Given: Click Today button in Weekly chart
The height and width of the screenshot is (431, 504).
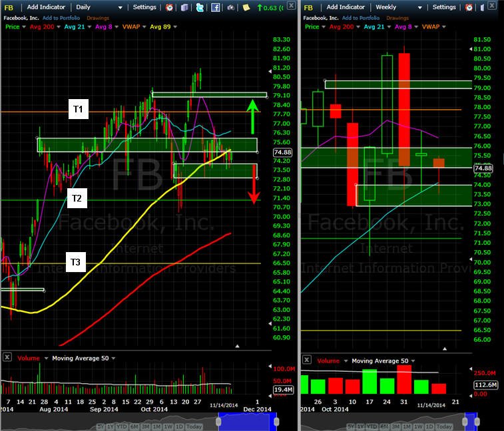Looking at the screenshot, I should pyautogui.click(x=444, y=427).
